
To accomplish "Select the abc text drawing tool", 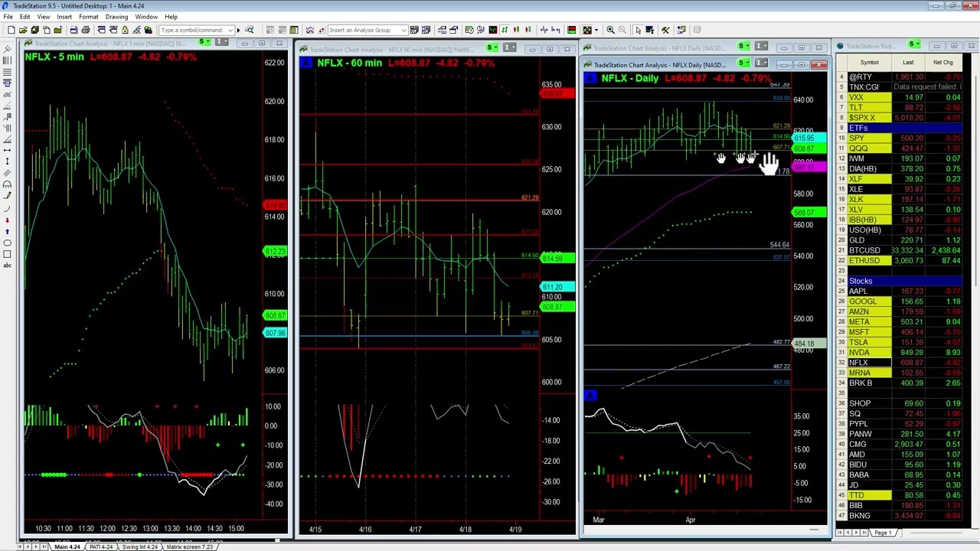I will coord(7,265).
